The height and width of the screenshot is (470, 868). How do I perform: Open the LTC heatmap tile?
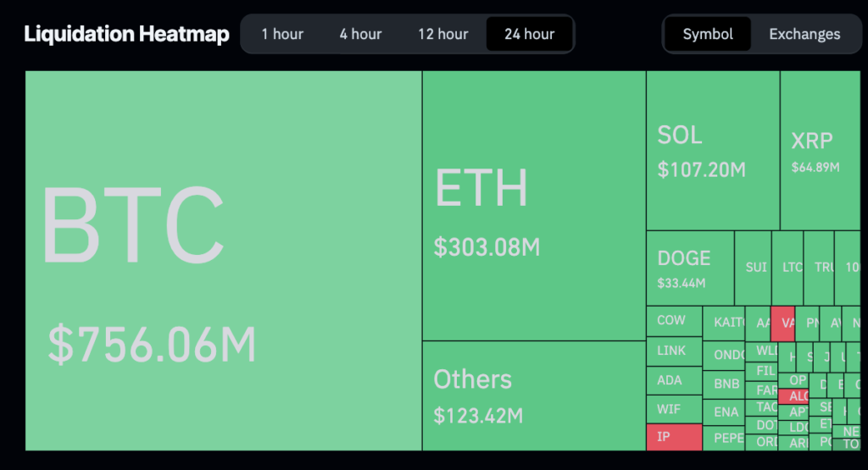point(791,268)
